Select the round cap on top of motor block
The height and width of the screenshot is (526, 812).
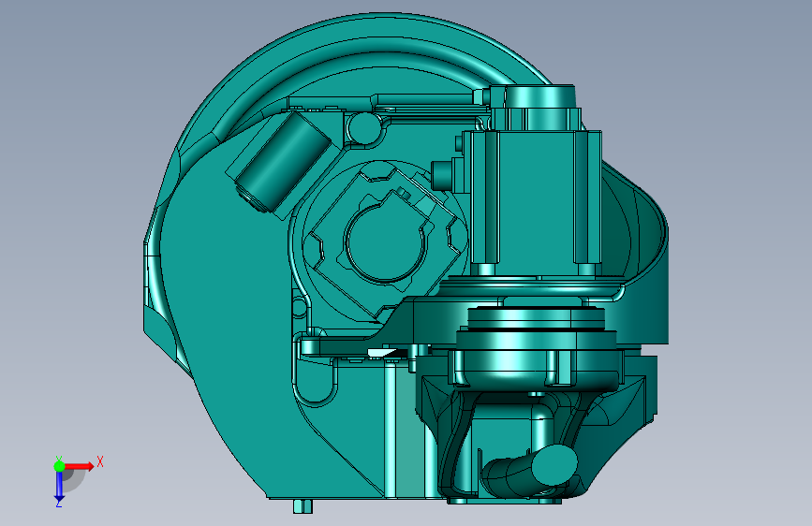click(540, 96)
